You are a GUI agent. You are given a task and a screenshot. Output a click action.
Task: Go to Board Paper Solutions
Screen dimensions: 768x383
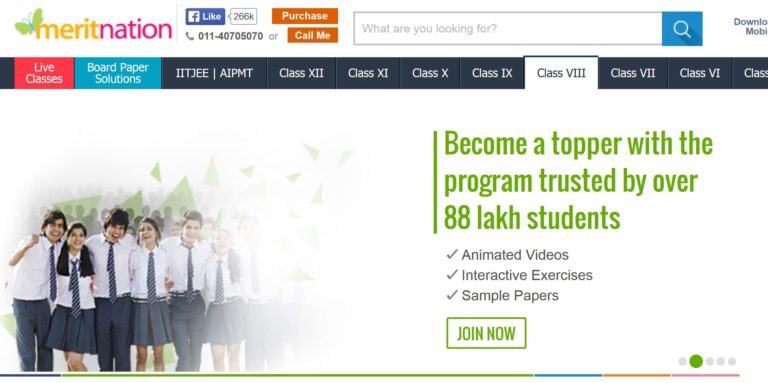[x=118, y=73]
